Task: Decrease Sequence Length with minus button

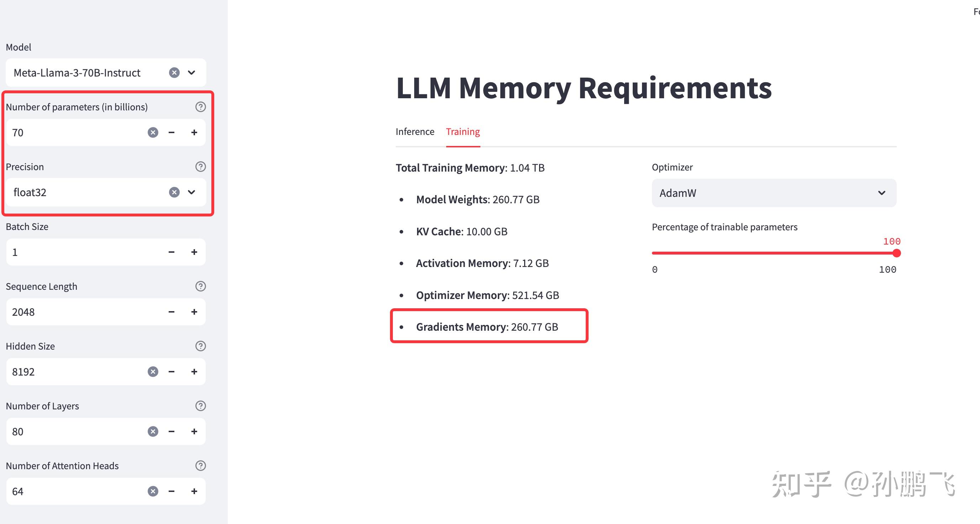Action: click(172, 312)
